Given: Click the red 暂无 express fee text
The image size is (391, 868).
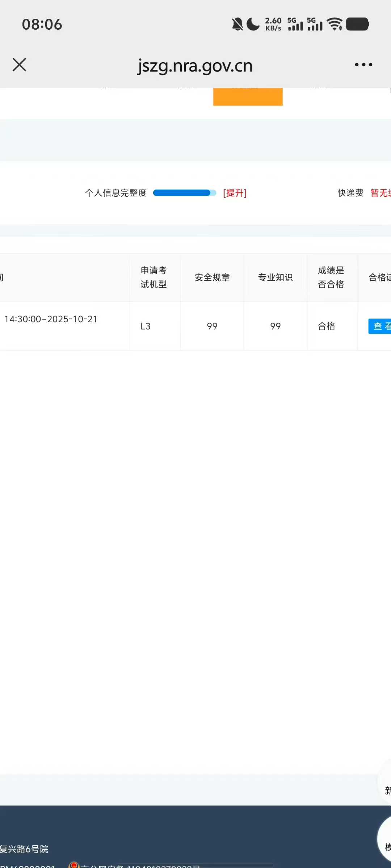Looking at the screenshot, I should pyautogui.click(x=380, y=193).
